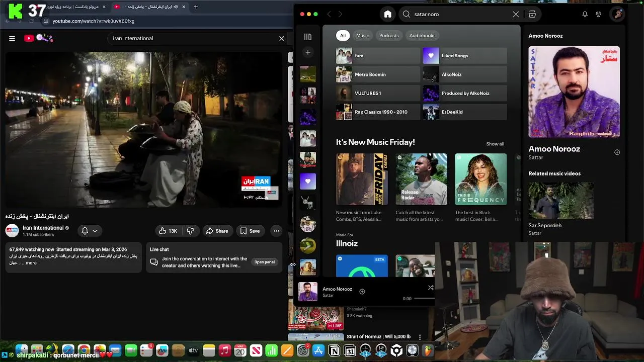Click browser address bar URL

pyautogui.click(x=94, y=21)
